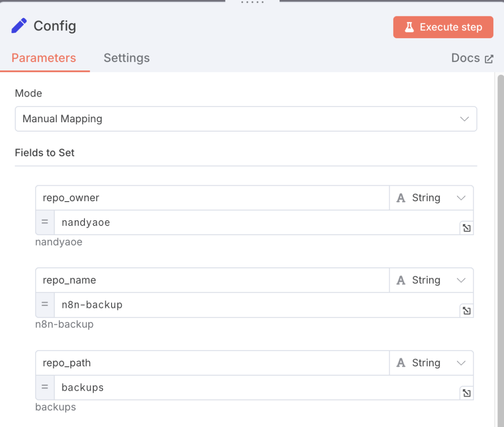This screenshot has width=504, height=427.
Task: Click the equals sign beside nandyaoe
Action: tap(45, 222)
